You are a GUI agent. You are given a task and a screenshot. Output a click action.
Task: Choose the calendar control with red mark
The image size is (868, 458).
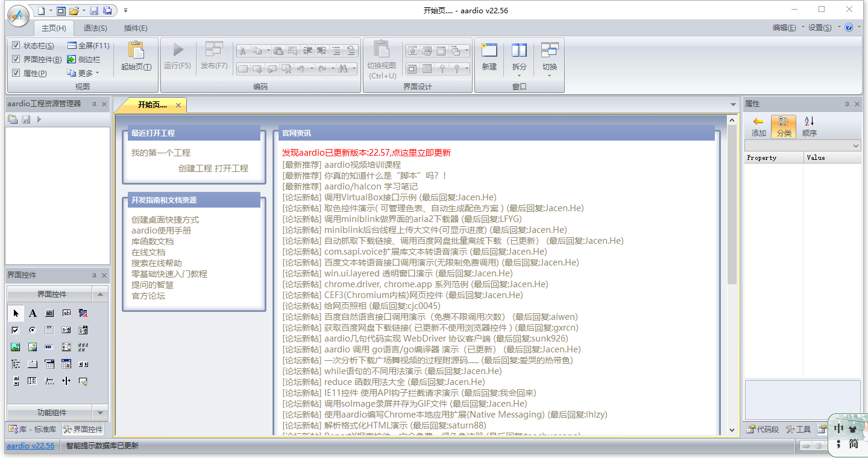66,364
